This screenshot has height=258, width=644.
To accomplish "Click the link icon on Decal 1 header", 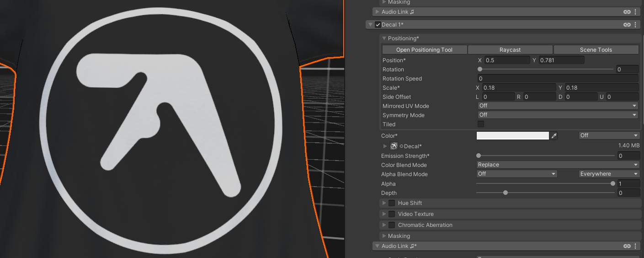I will click(x=627, y=25).
